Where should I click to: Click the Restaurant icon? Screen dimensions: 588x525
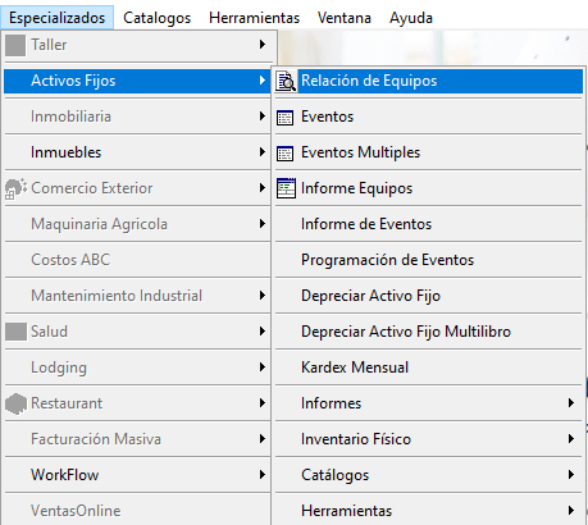pyautogui.click(x=16, y=404)
